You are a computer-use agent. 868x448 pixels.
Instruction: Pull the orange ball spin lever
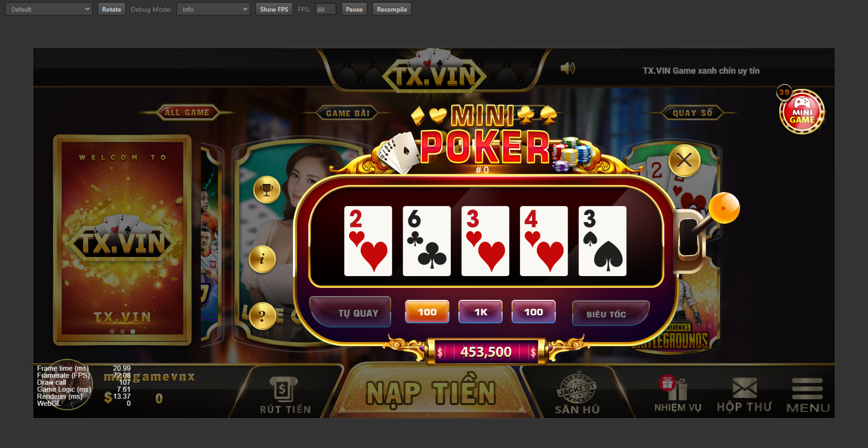(724, 208)
